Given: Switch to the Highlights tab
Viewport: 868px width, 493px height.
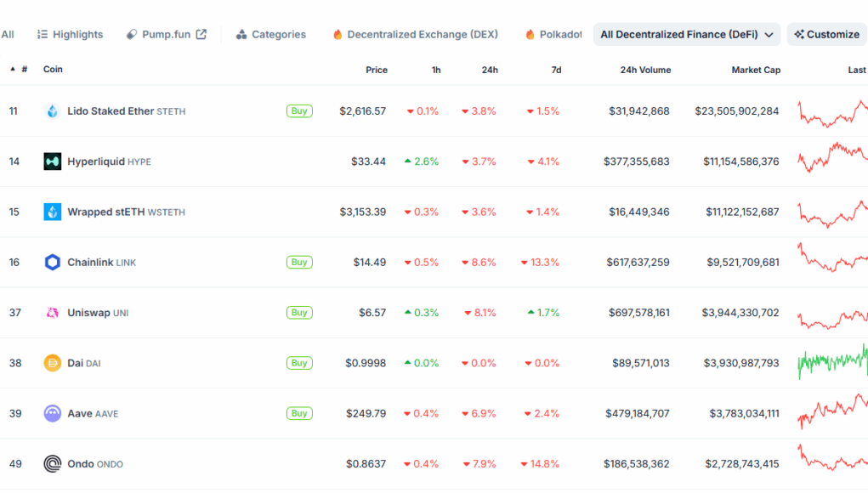Looking at the screenshot, I should coord(71,34).
